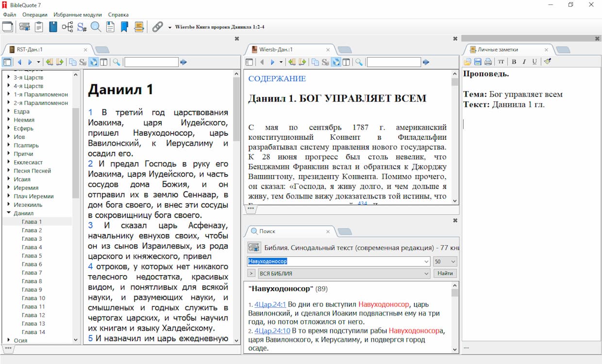602x364 pixels.
Task: Collapse the Даниил book tree node
Action: tap(9, 213)
